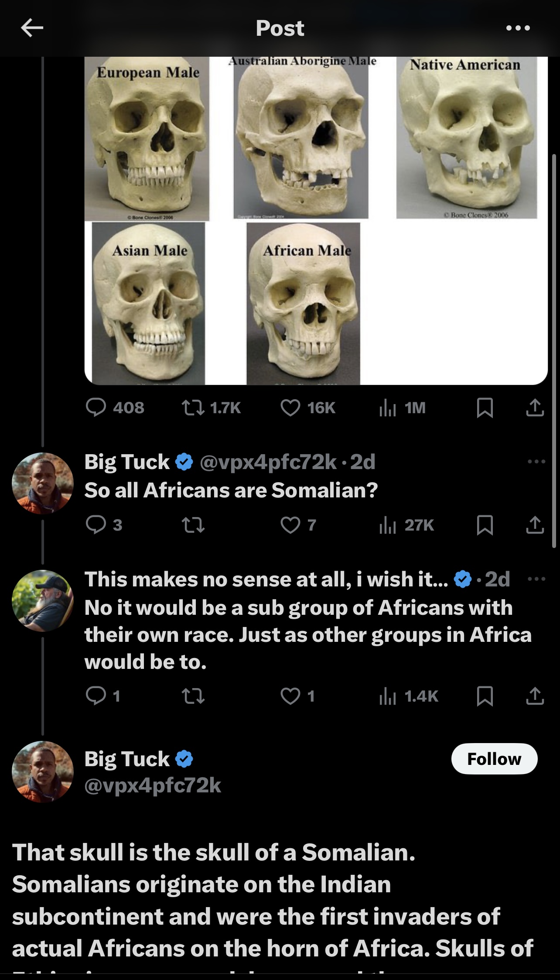Reply to the skull image post

point(96,408)
